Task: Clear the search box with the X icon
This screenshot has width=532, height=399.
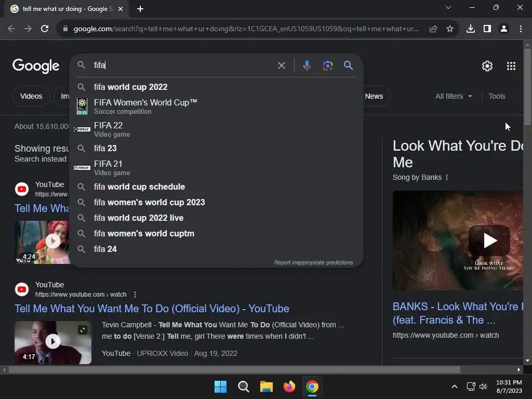Action: pyautogui.click(x=281, y=65)
